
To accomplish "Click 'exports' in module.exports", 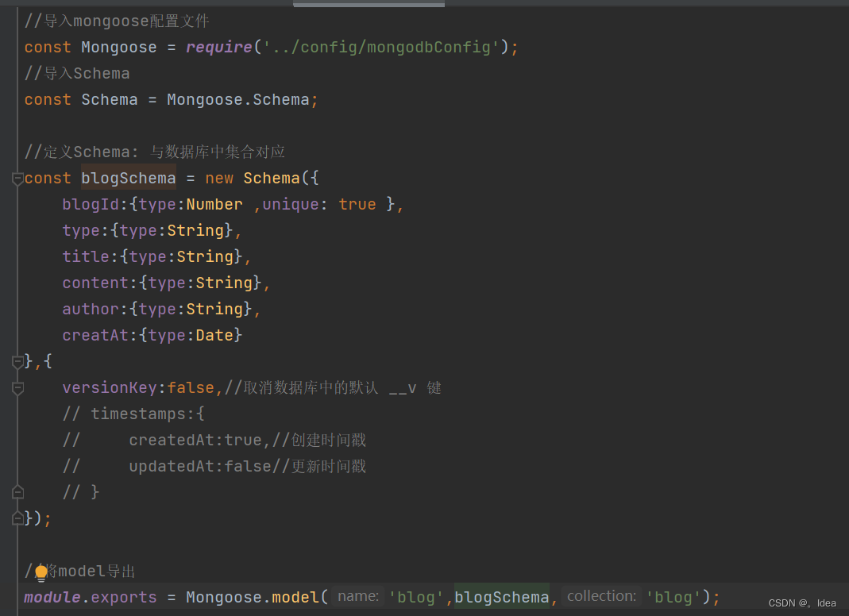I will click(124, 598).
